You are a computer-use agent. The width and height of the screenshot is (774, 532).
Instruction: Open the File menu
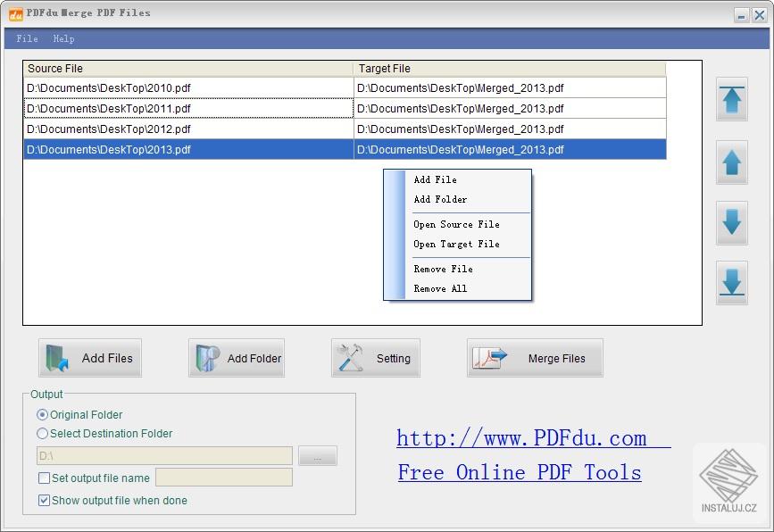point(27,38)
